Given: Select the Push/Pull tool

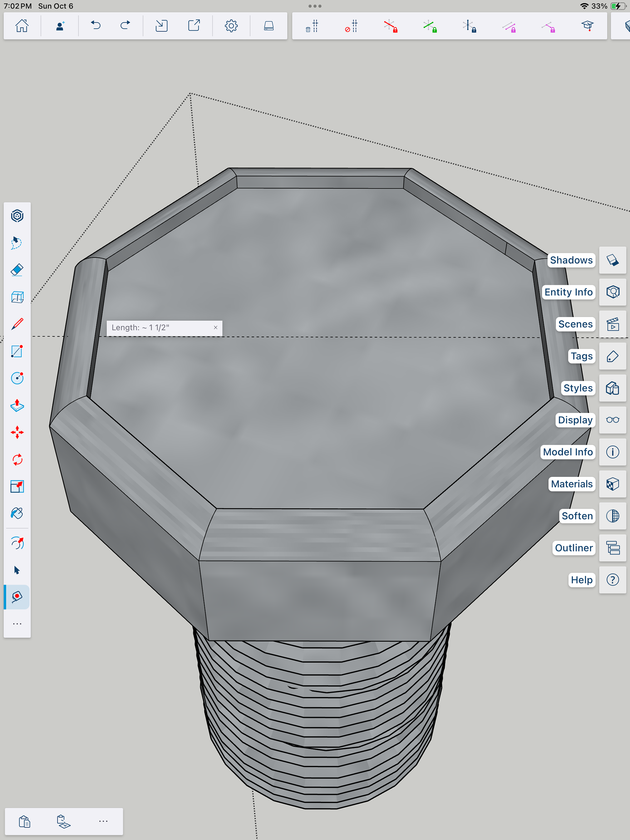Looking at the screenshot, I should pyautogui.click(x=17, y=406).
